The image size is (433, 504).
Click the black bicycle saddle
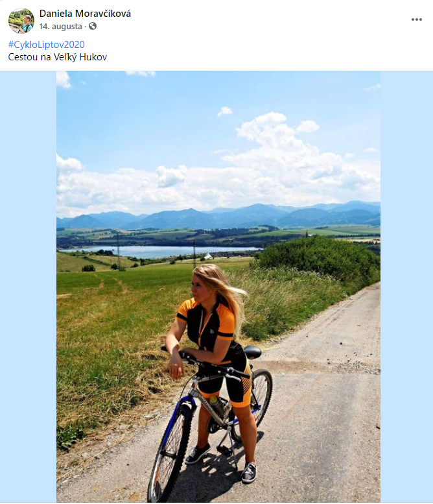pyautogui.click(x=252, y=352)
